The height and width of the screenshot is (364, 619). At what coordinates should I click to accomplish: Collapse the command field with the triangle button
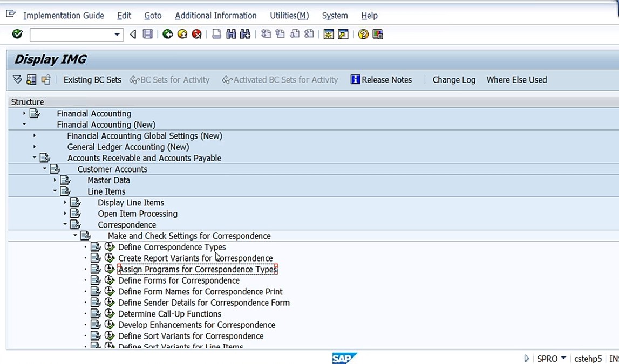click(x=133, y=35)
